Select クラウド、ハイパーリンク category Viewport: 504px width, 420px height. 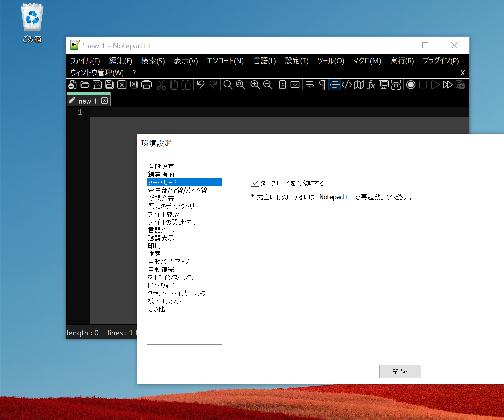coord(184,293)
